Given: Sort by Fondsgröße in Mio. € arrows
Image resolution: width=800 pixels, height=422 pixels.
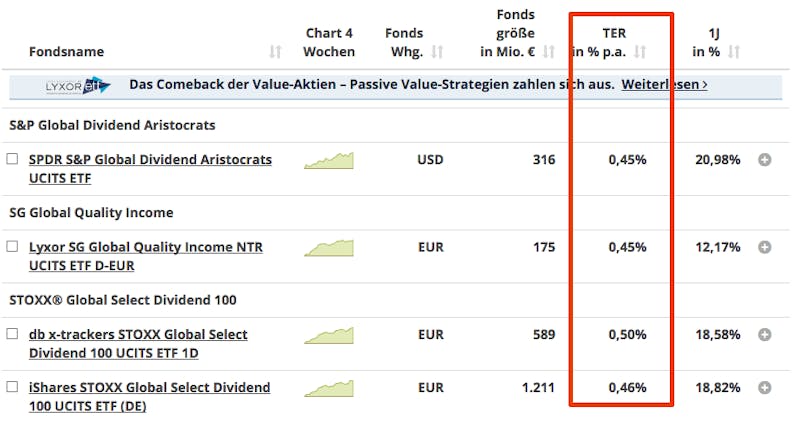Looking at the screenshot, I should [x=548, y=52].
